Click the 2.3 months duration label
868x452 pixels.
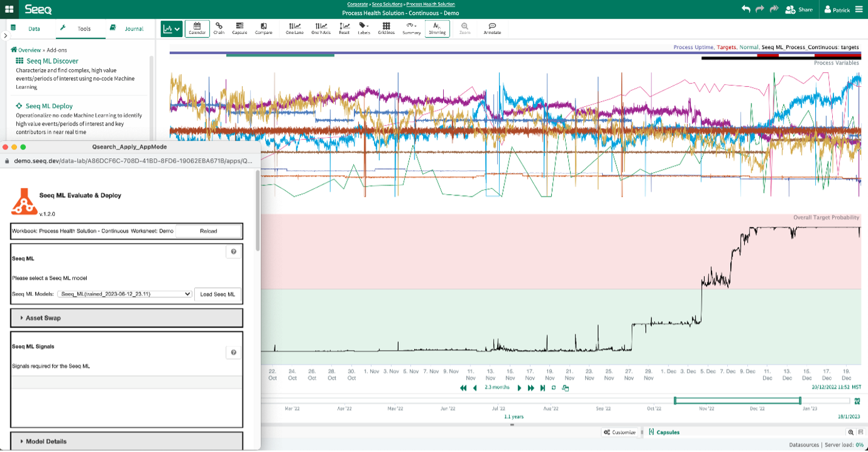(497, 387)
